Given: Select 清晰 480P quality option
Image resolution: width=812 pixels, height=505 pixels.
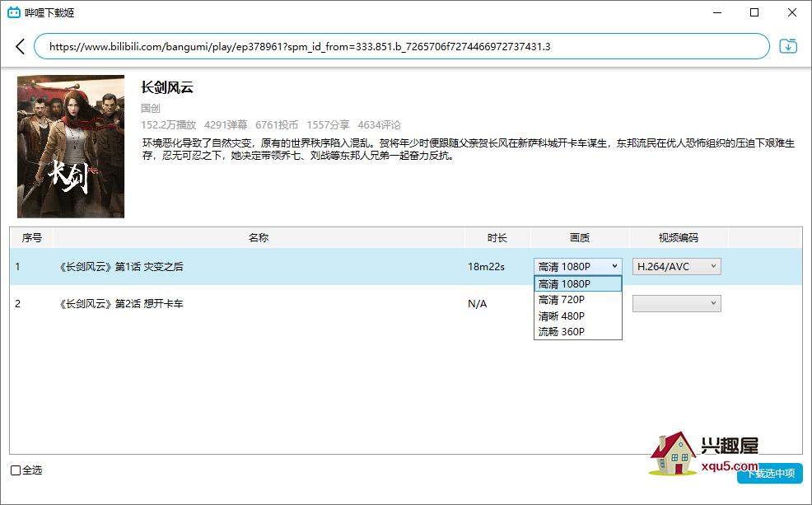Looking at the screenshot, I should point(578,316).
